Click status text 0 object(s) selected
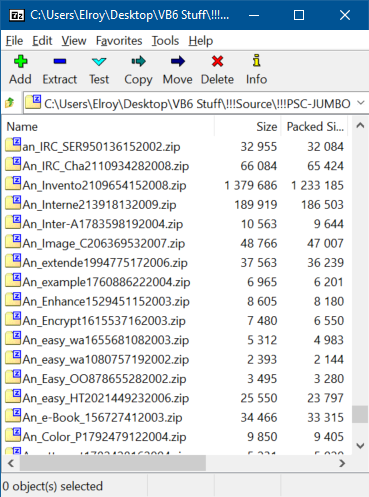Viewport: 369px width, 497px height. [53, 486]
